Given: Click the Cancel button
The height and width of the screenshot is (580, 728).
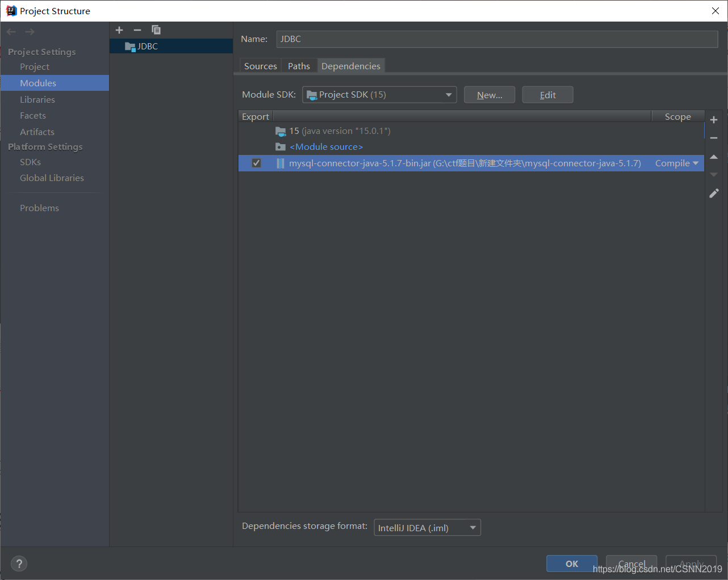Looking at the screenshot, I should (x=631, y=564).
